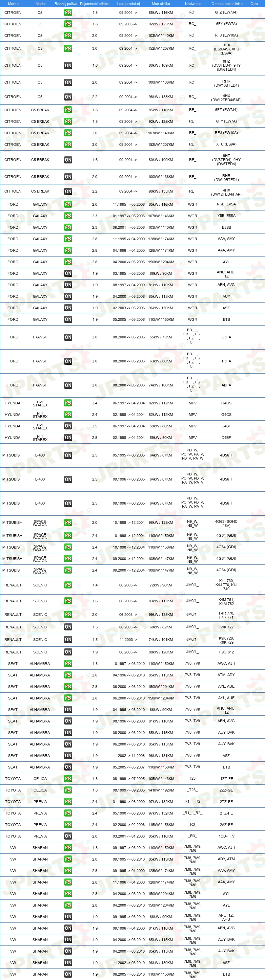Click the CITROEN C5 BREAK 3.0 row
This screenshot has width=265, height=980.
coord(132,144)
